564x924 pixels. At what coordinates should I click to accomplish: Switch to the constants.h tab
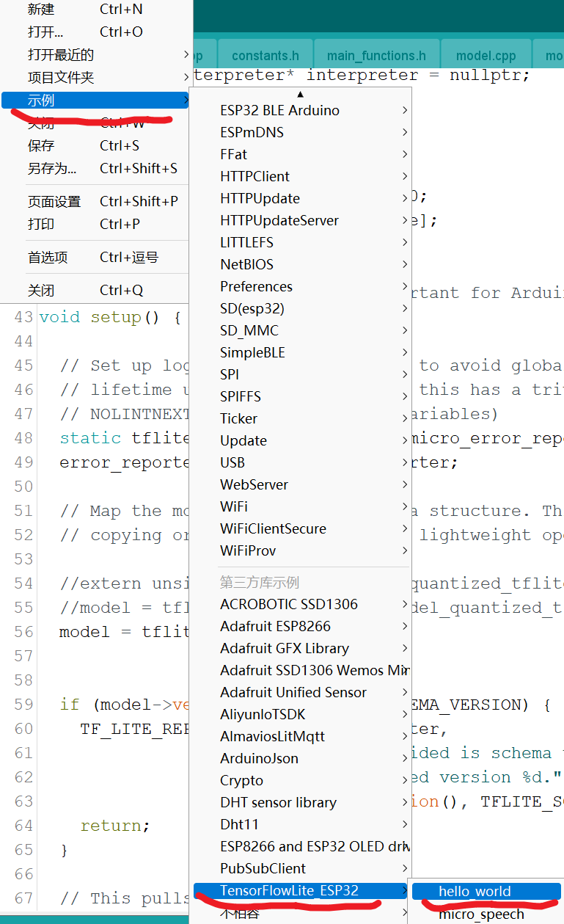(x=265, y=56)
